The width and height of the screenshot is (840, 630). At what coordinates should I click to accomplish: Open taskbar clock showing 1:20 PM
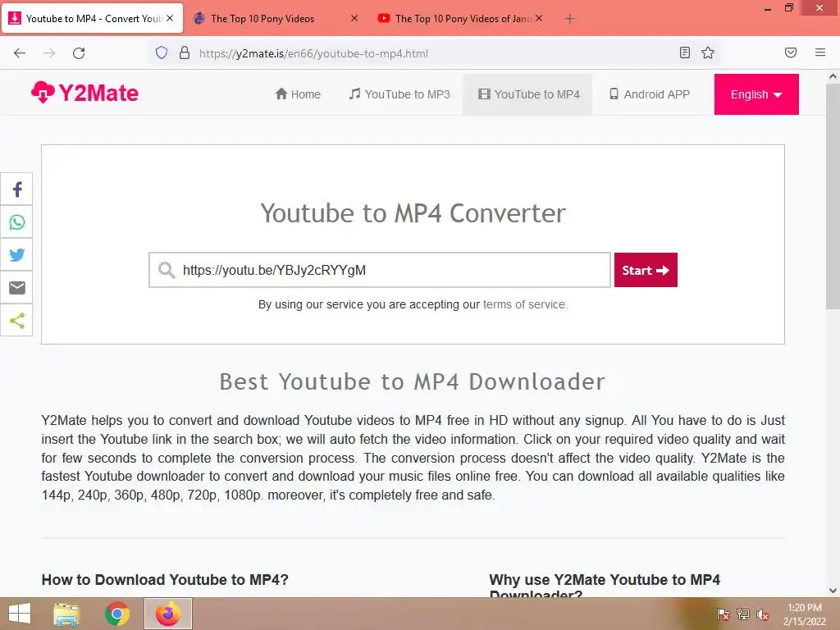click(x=804, y=614)
